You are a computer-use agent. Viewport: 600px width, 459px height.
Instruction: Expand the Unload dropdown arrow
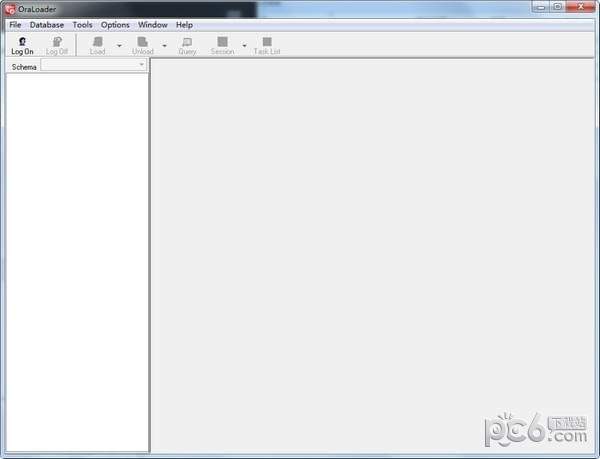tap(165, 46)
